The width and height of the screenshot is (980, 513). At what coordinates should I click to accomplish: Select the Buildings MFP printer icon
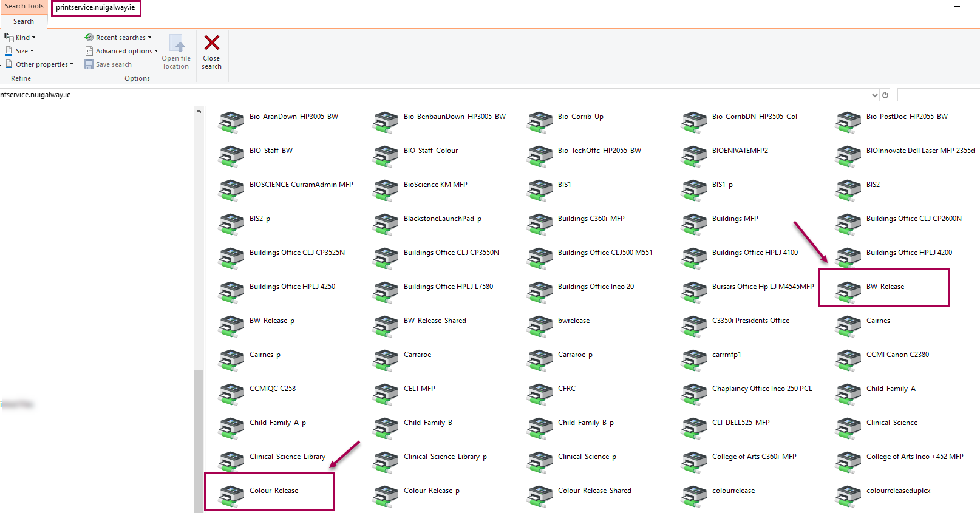coord(693,222)
